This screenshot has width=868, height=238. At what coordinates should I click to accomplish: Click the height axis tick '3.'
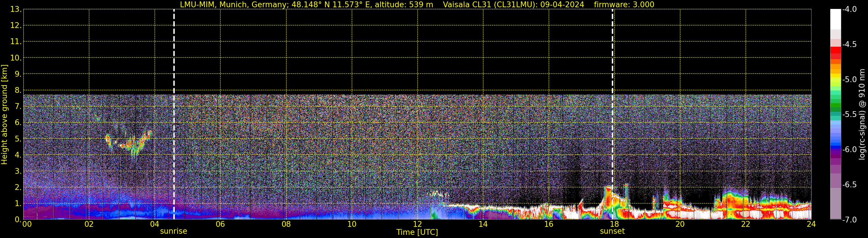pos(18,171)
